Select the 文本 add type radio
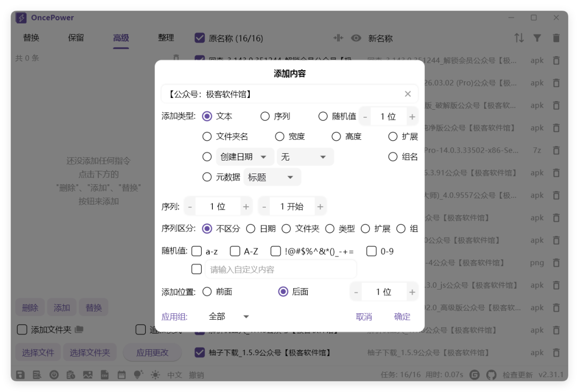This screenshot has width=579, height=392. pos(207,117)
